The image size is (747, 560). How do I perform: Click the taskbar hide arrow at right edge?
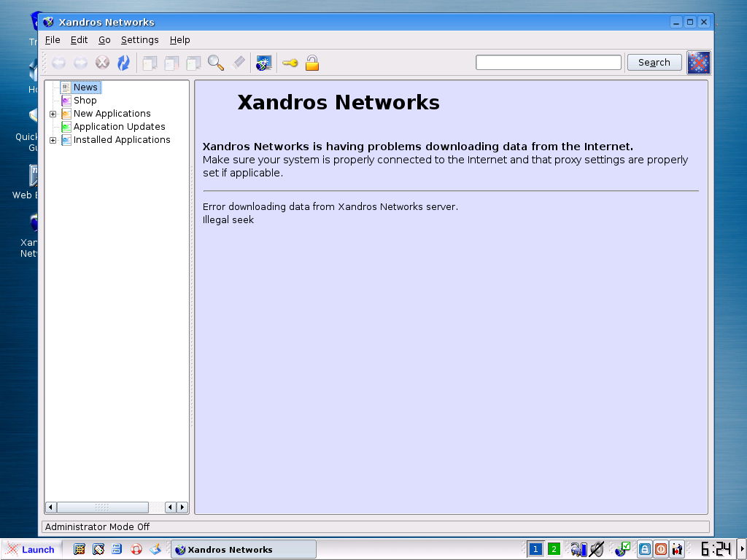742,550
